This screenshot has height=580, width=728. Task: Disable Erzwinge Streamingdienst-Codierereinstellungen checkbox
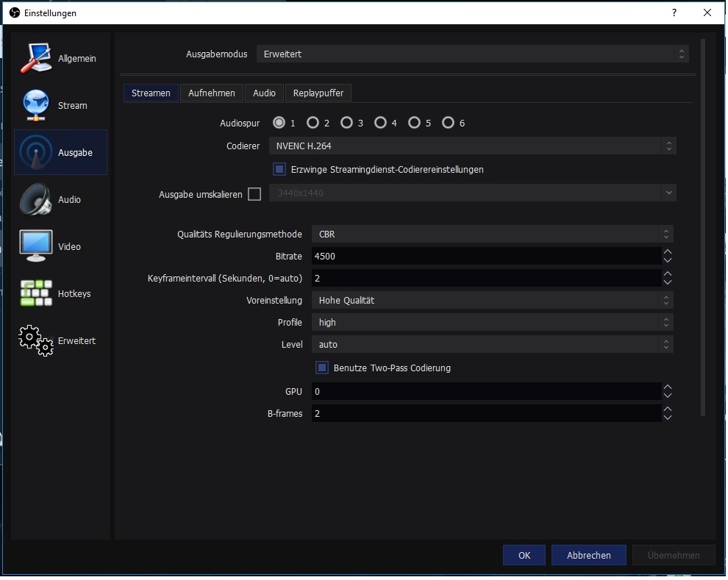pyautogui.click(x=279, y=169)
